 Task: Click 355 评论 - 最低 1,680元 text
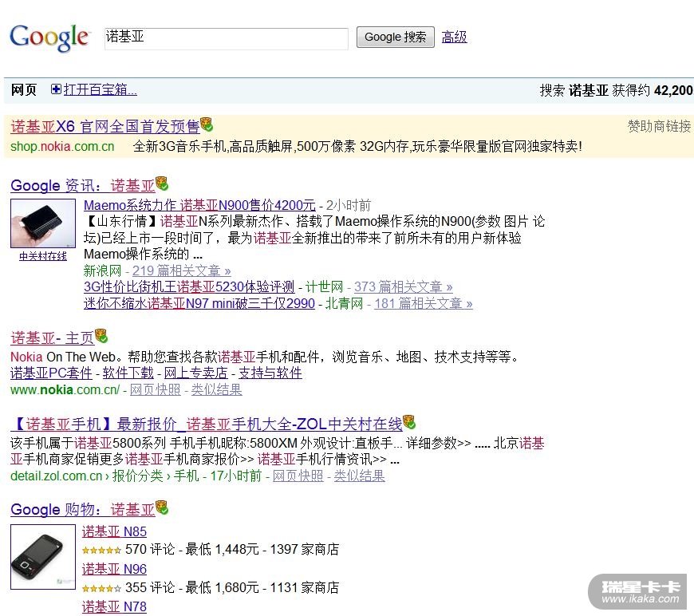[x=192, y=587]
